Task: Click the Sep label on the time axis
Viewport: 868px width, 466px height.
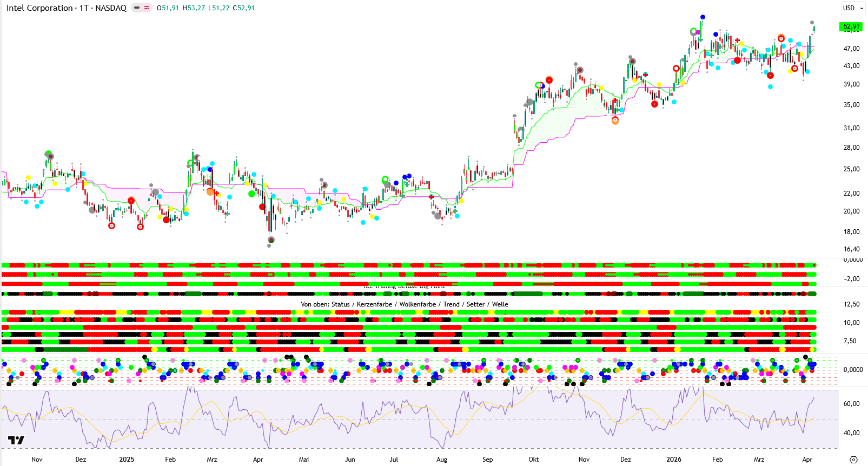Action: pyautogui.click(x=487, y=460)
